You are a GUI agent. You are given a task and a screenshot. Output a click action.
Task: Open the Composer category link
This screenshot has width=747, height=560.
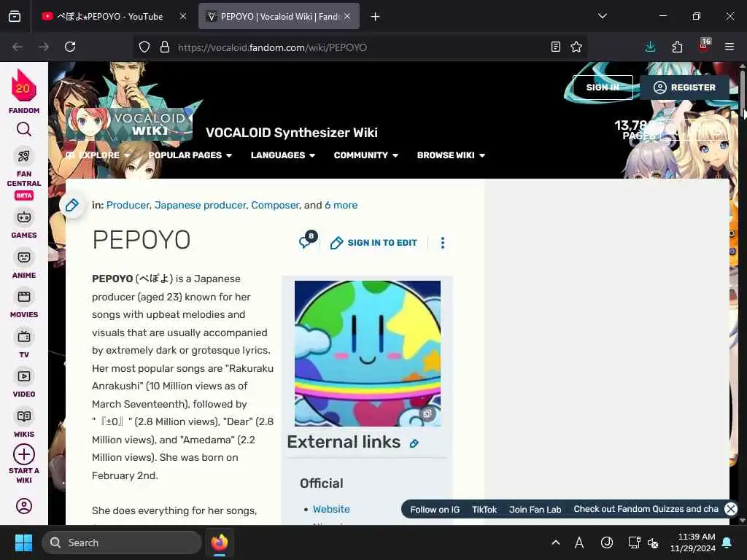(275, 205)
